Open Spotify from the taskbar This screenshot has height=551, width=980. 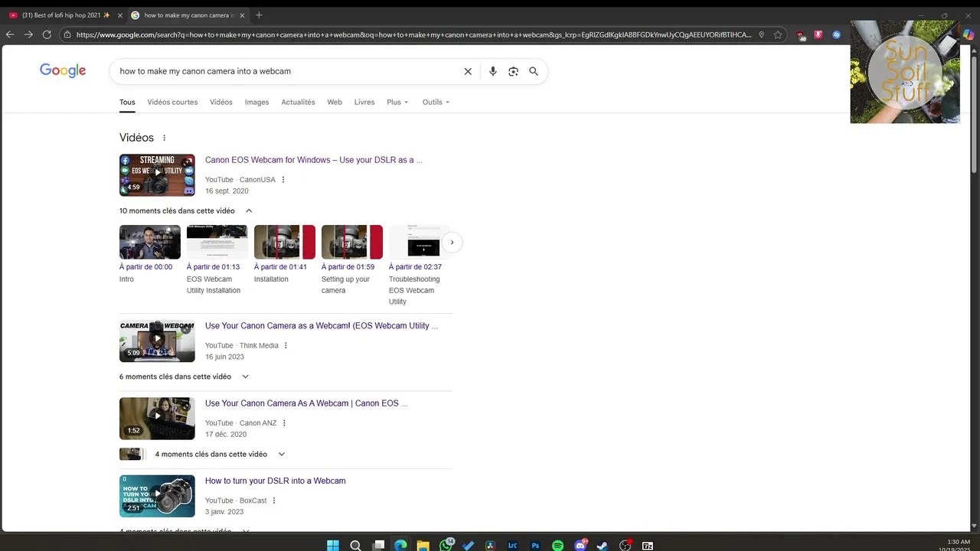click(557, 545)
